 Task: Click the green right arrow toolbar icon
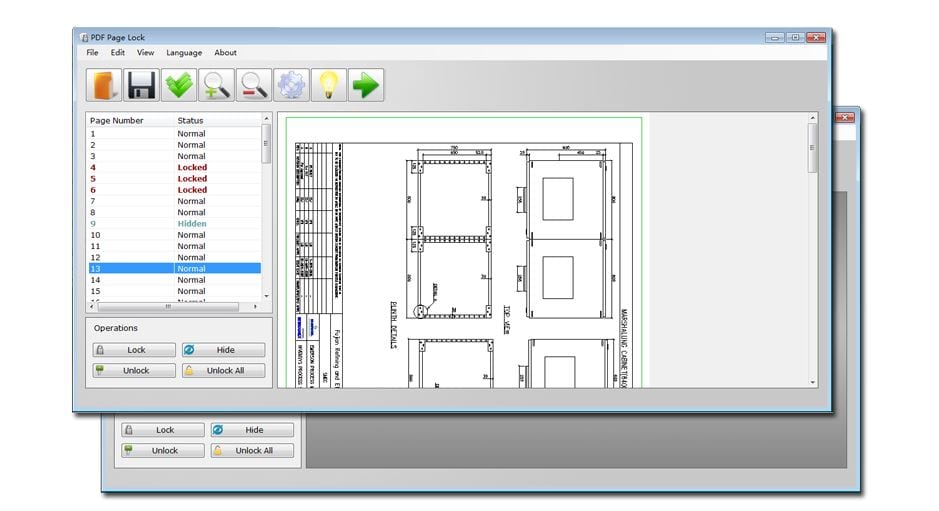(365, 84)
